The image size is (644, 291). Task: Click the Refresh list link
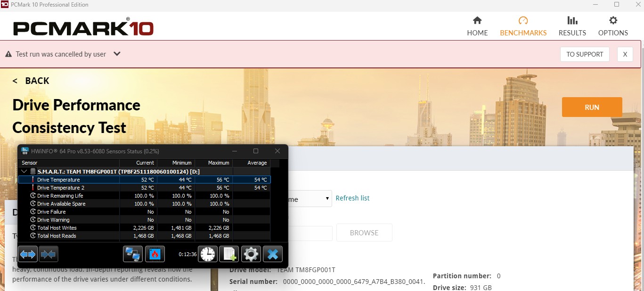click(352, 198)
